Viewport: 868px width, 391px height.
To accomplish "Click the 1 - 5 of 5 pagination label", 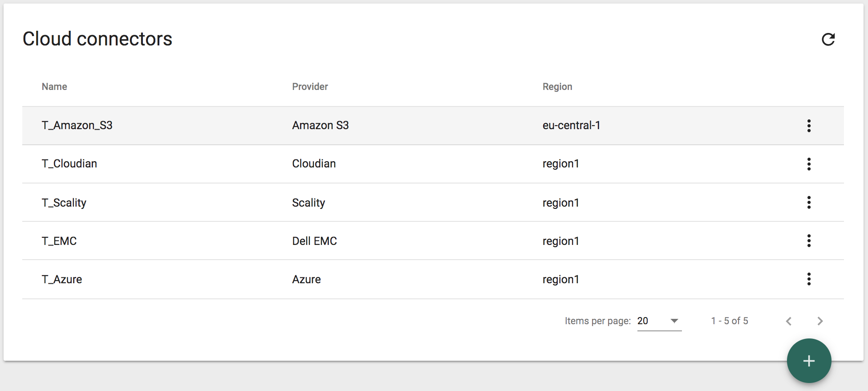I will pos(729,321).
